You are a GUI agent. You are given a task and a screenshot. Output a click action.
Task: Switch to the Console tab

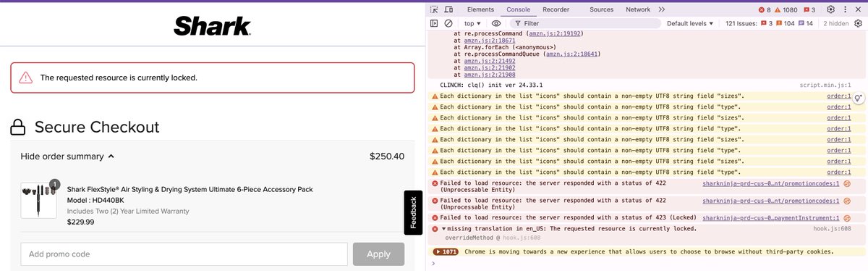pyautogui.click(x=518, y=9)
